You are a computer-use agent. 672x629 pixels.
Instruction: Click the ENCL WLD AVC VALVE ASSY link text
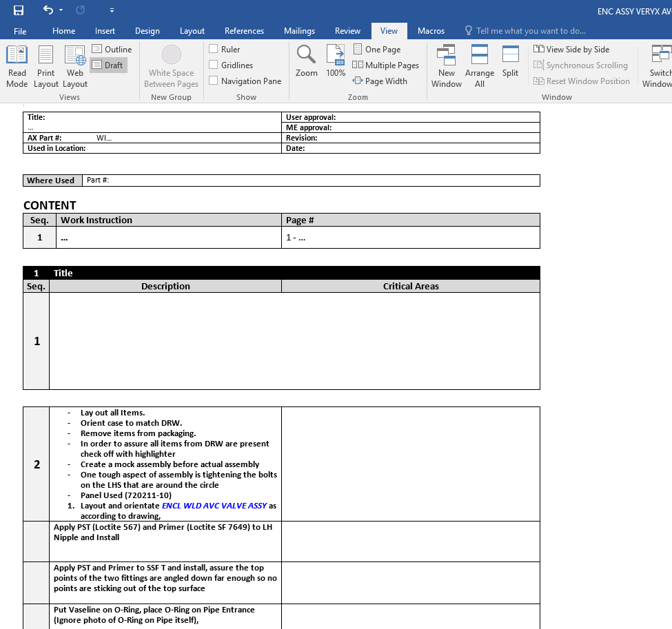point(214,506)
